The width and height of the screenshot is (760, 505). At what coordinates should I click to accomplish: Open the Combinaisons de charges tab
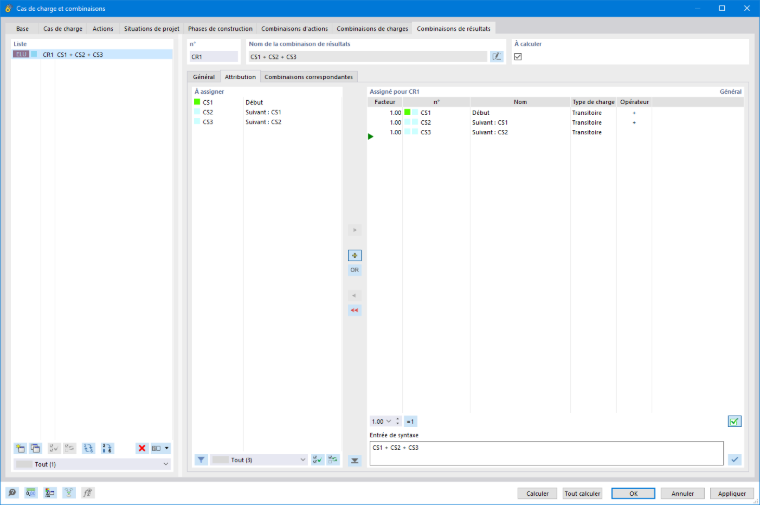point(372,29)
